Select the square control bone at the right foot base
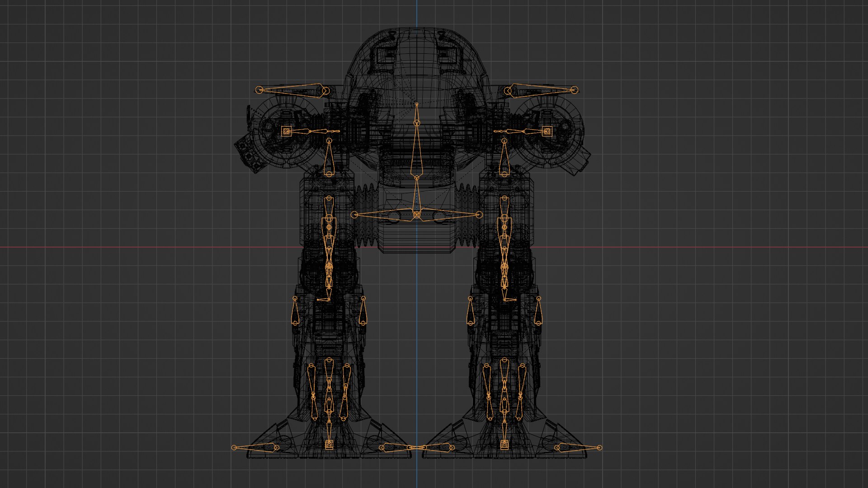The height and width of the screenshot is (488, 868). (x=505, y=445)
